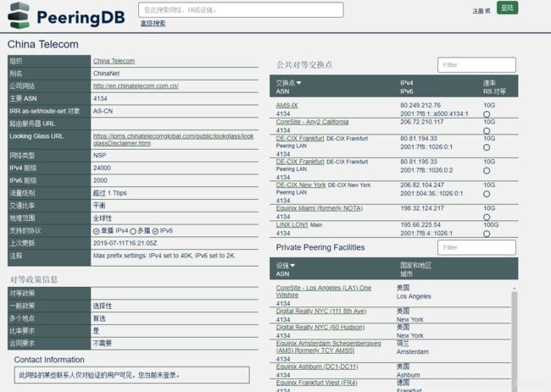Open DE-CIX Frankfurt link with 80.81.194.33
The width and height of the screenshot is (551, 392).
(x=300, y=138)
